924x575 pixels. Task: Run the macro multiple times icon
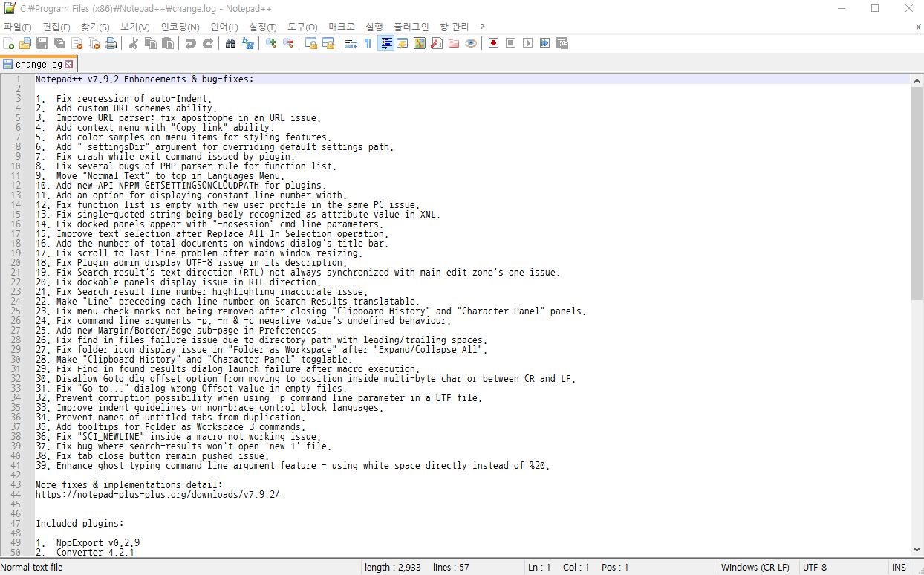coord(545,43)
